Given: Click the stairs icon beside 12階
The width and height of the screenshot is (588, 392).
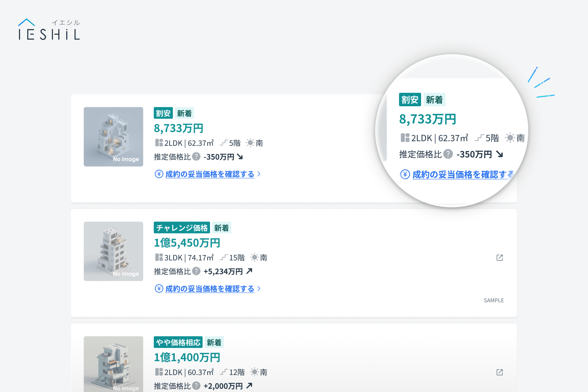Looking at the screenshot, I should 224,372.
